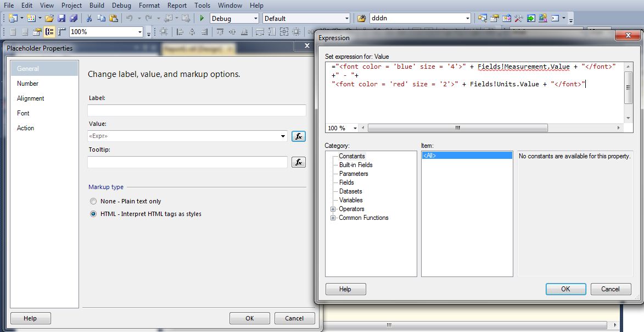Viewport: 644px width, 332px height.
Task: Click the Redo arrow icon
Action: coord(149,18)
